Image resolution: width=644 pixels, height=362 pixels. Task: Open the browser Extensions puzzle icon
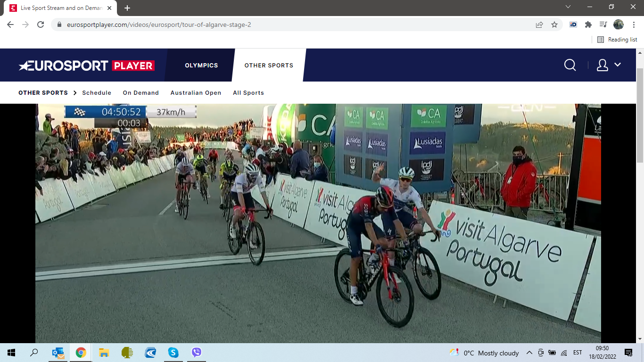pyautogui.click(x=588, y=25)
